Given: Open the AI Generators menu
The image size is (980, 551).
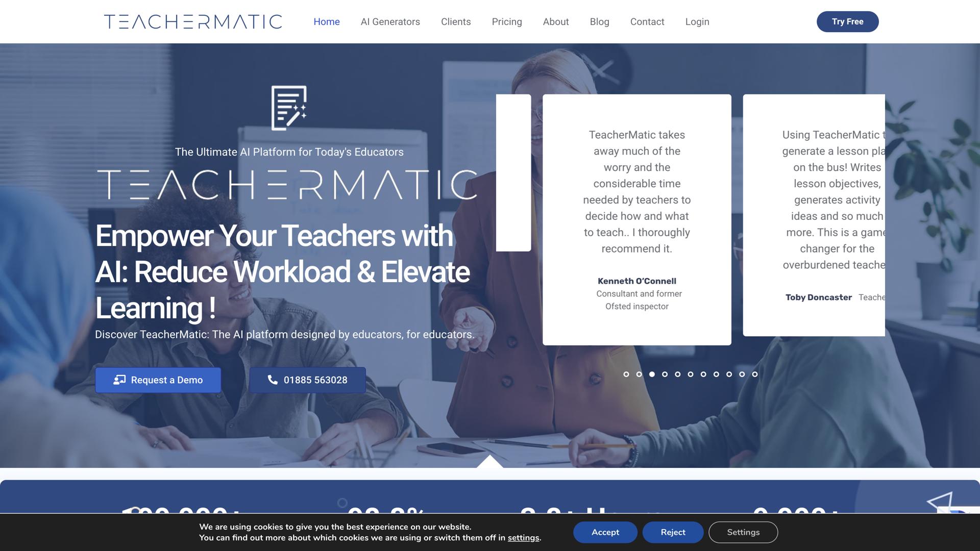Looking at the screenshot, I should tap(390, 21).
